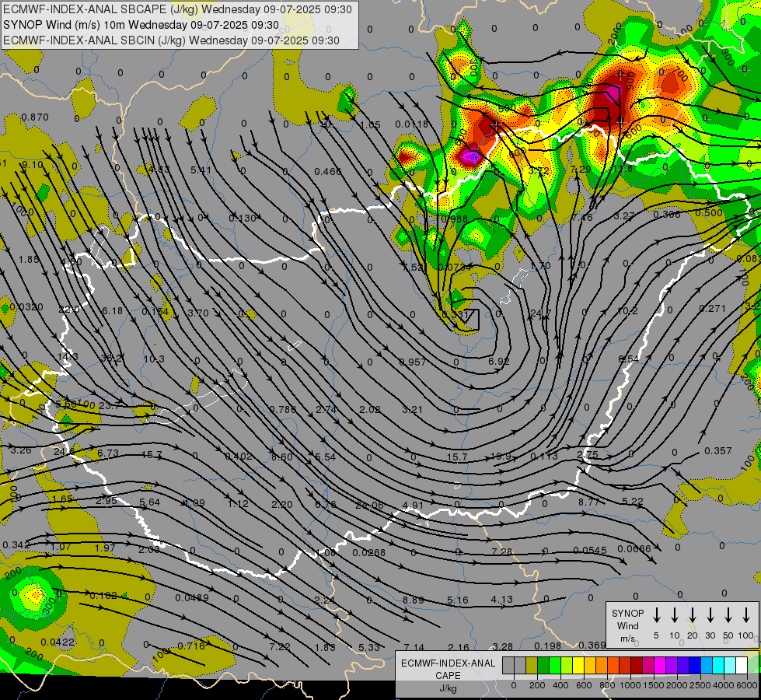The image size is (761, 700).
Task: Click the map value 0.198
Action: [x=547, y=646]
